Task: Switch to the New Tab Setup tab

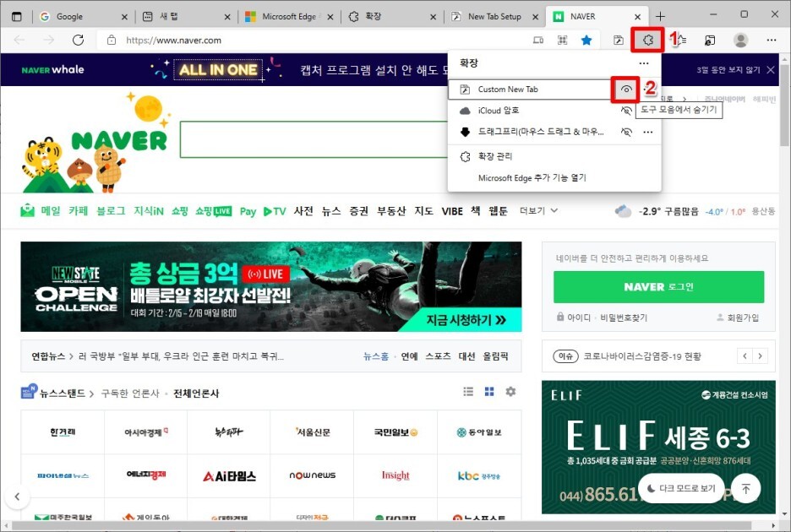Action: pos(494,17)
